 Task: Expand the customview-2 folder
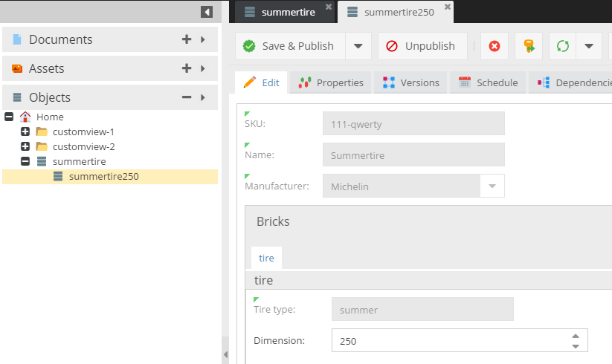pos(25,146)
